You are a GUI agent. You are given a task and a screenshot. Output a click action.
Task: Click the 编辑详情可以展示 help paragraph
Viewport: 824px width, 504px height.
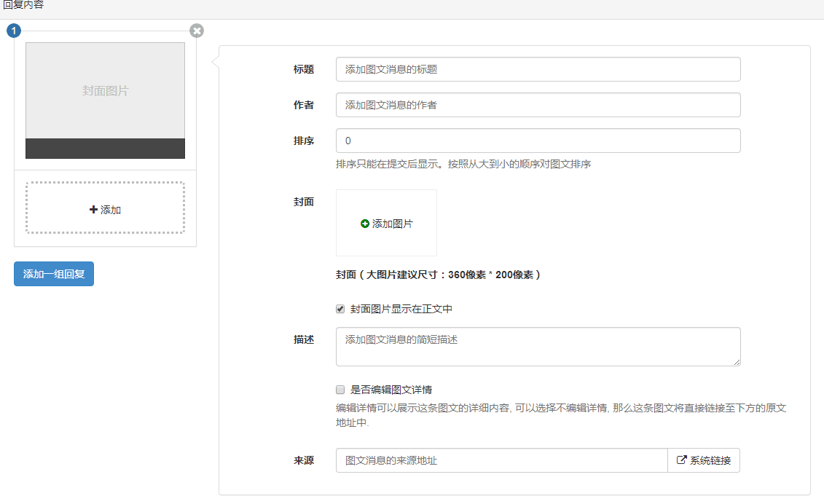[561, 415]
